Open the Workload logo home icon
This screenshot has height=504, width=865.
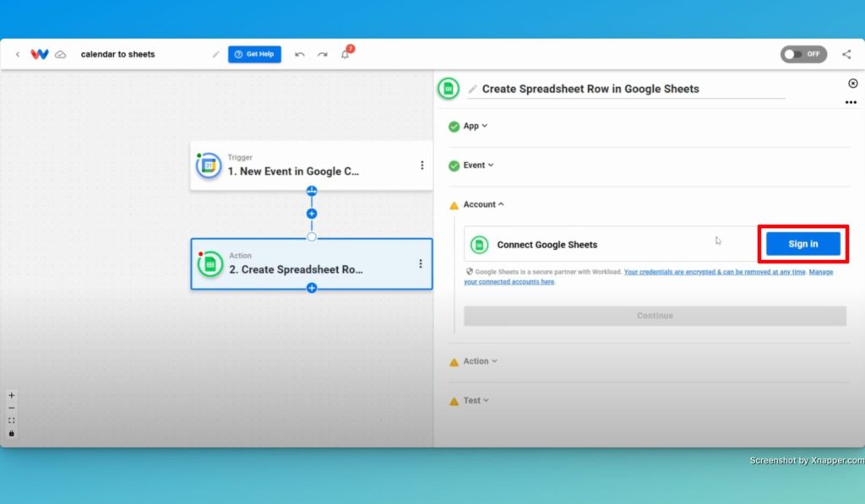point(39,54)
